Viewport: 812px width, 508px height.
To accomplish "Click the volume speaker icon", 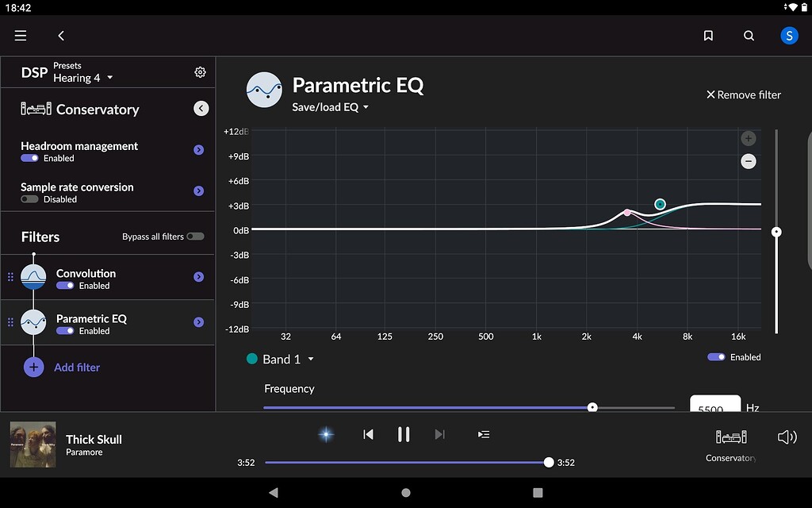I will (x=787, y=436).
